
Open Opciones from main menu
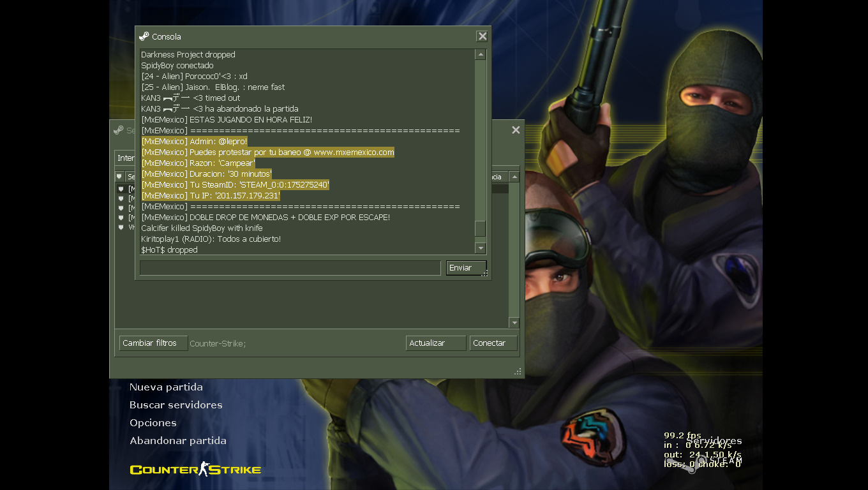coord(153,423)
